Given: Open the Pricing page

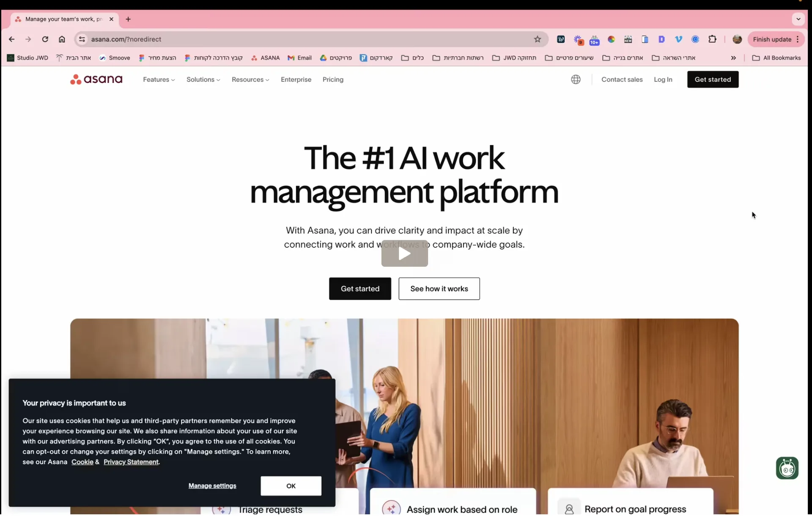Looking at the screenshot, I should coord(333,80).
